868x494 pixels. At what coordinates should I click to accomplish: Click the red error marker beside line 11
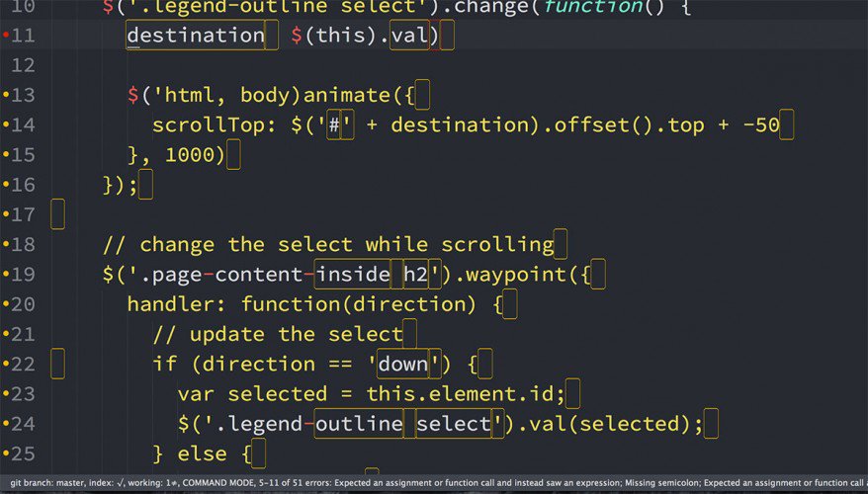pos(6,36)
